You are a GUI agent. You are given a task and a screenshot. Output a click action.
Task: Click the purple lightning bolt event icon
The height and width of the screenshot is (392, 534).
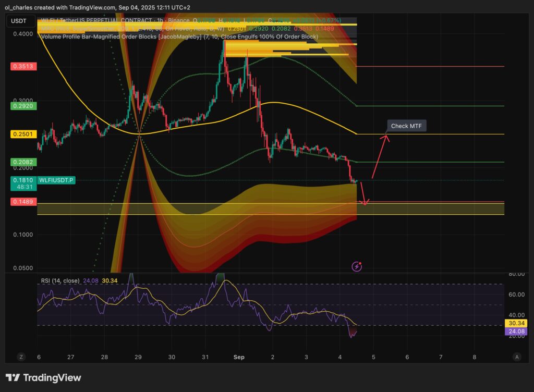pos(357,266)
